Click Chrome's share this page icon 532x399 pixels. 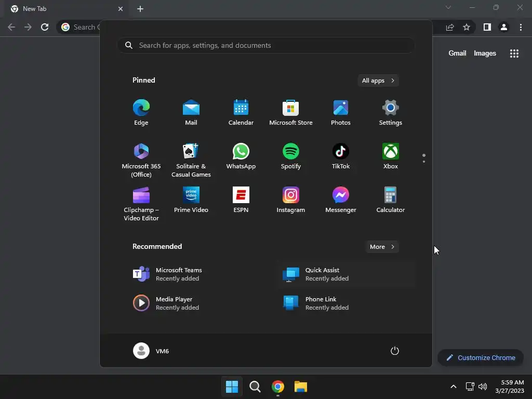[450, 27]
